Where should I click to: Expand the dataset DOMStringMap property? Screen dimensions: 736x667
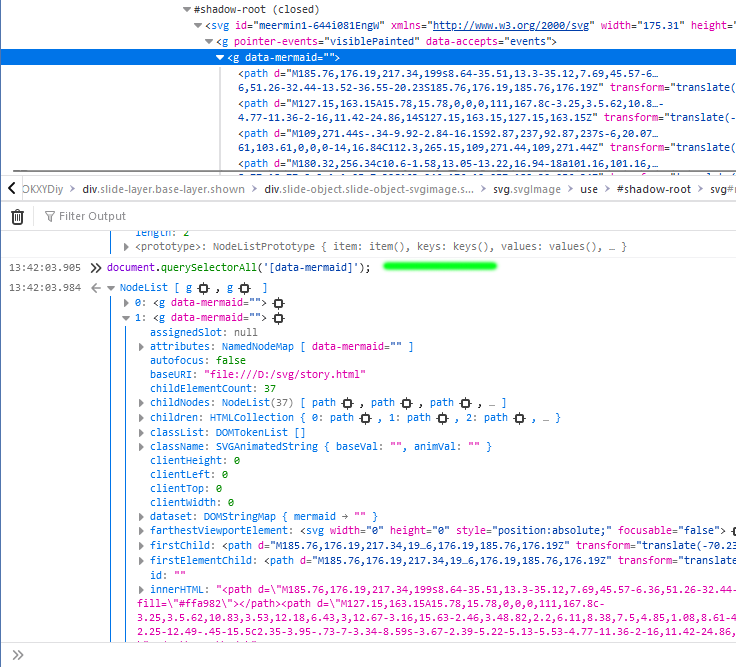141,518
